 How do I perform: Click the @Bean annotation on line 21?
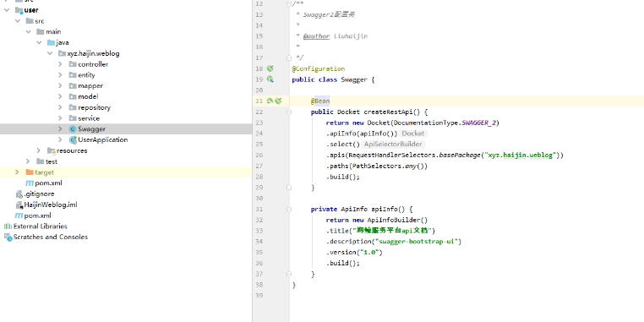click(x=320, y=101)
